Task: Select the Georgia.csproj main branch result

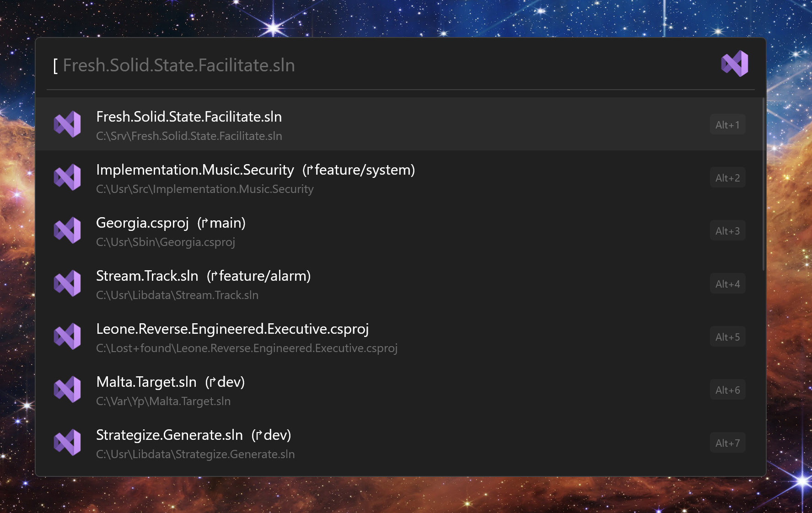Action: (171, 223)
